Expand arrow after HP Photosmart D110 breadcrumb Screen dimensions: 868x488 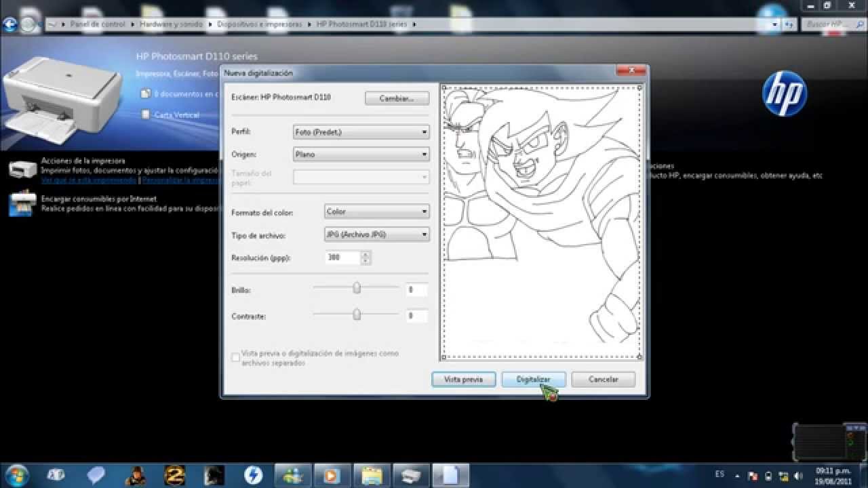(x=414, y=24)
